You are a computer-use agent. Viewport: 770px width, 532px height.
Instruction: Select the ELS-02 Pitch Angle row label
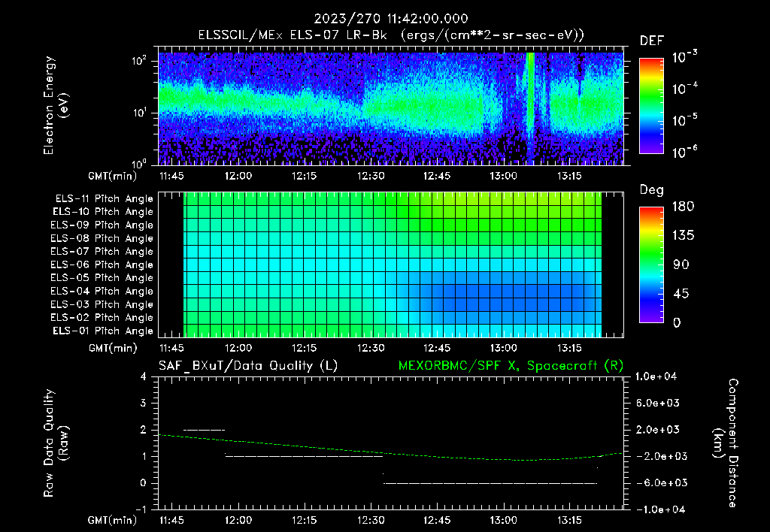click(102, 318)
